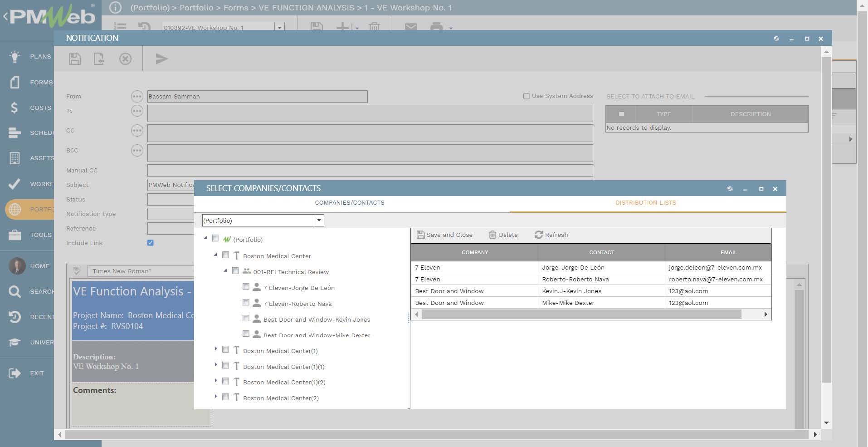Open the Costs module from sidebar
This screenshot has height=447, width=868.
(14, 108)
